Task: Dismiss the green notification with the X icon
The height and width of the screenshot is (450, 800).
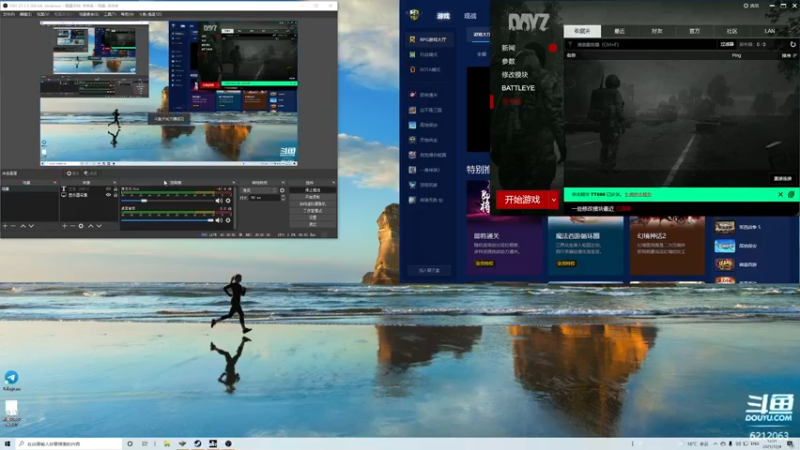Action: (x=781, y=194)
